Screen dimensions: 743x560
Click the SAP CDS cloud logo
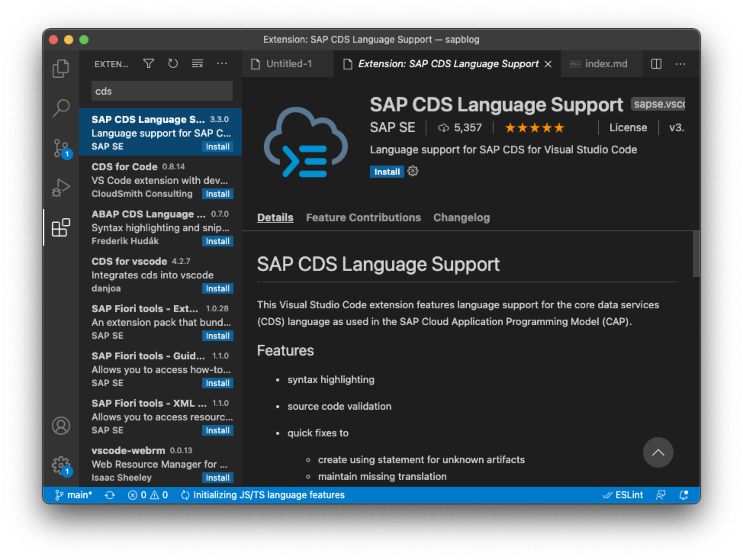click(x=306, y=142)
